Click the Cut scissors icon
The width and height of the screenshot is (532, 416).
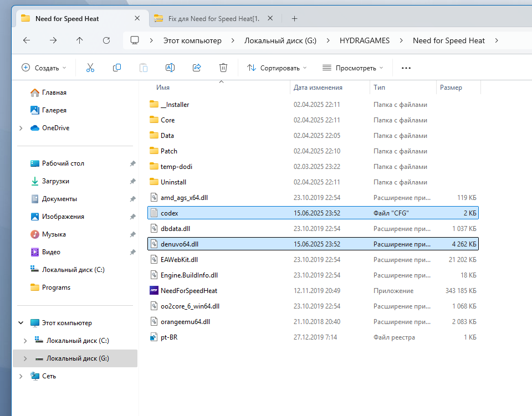click(x=90, y=68)
